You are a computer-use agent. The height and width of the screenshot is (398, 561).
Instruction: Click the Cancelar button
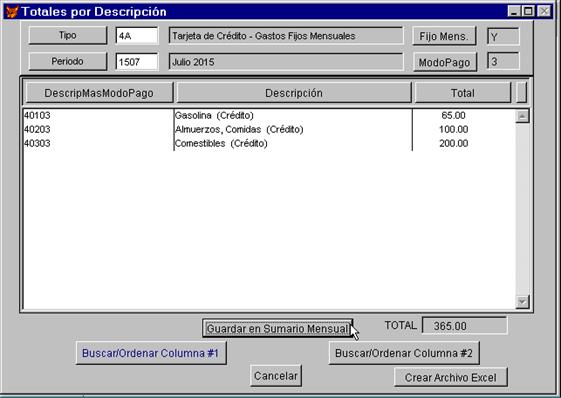[x=276, y=376]
